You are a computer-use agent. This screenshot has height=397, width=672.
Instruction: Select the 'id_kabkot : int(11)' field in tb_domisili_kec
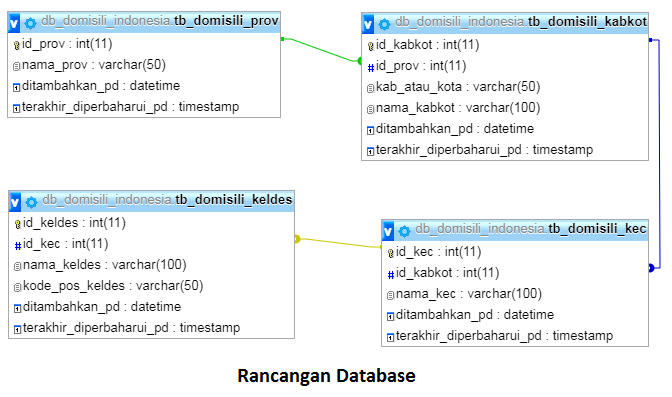pos(447,273)
